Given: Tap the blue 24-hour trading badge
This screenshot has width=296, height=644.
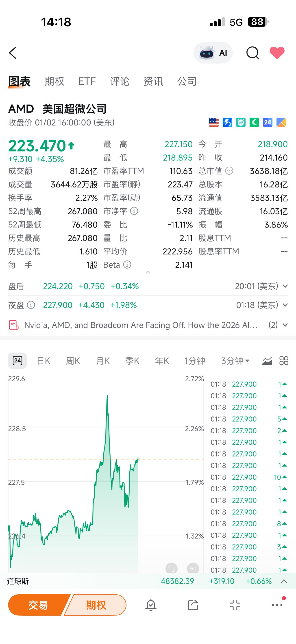Looking at the screenshot, I should click(268, 123).
